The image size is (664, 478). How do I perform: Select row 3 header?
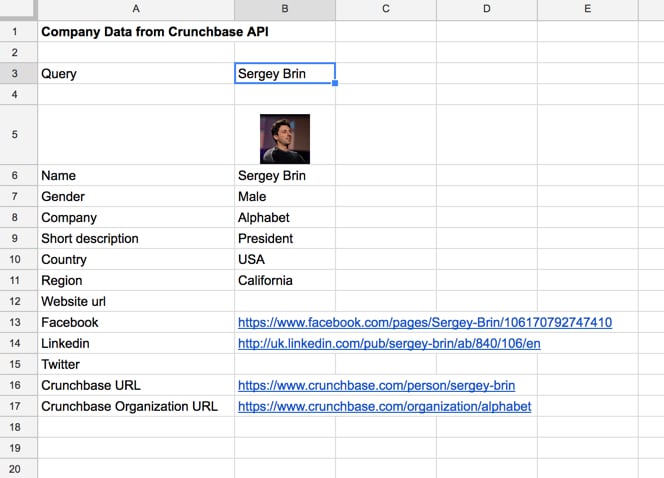18,73
